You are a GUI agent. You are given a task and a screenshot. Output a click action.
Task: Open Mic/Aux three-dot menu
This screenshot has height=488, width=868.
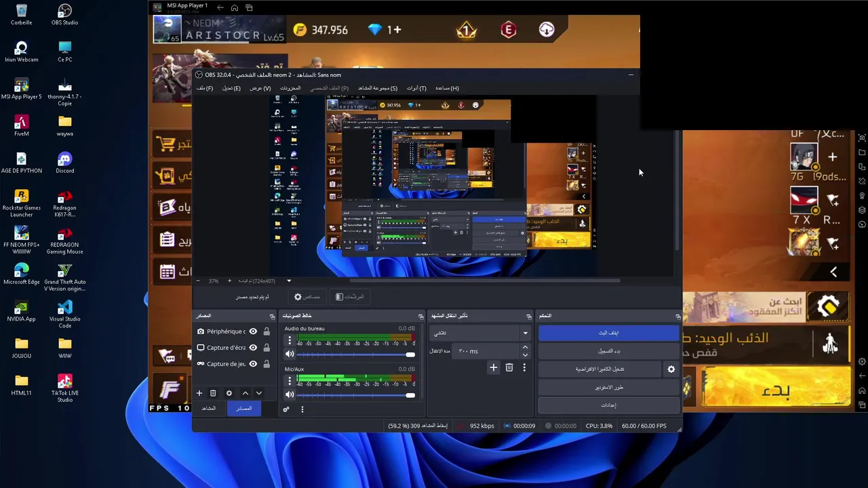290,382
